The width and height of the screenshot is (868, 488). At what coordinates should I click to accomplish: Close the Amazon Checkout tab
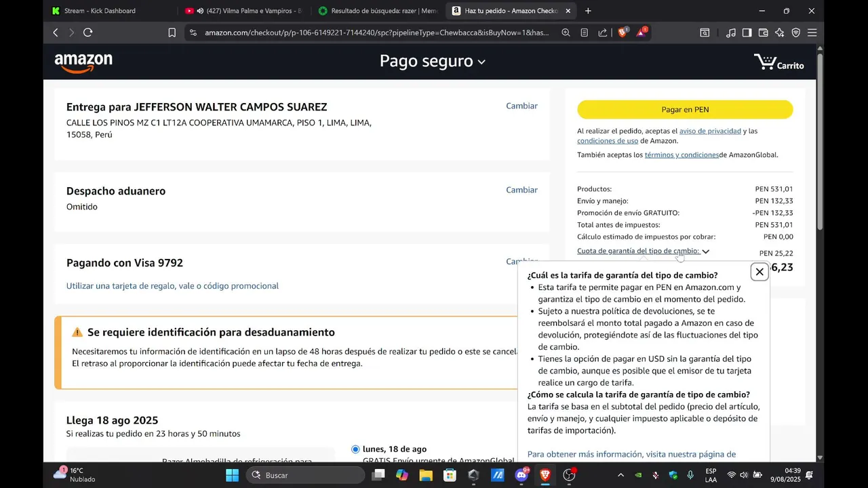[568, 11]
